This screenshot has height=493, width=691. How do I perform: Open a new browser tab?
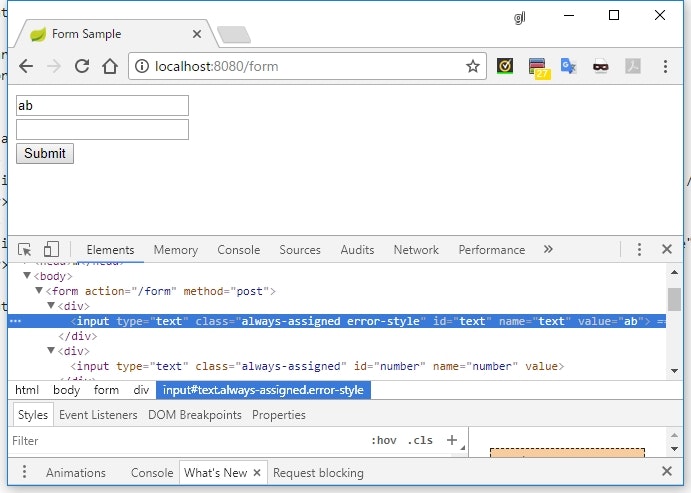coord(234,35)
